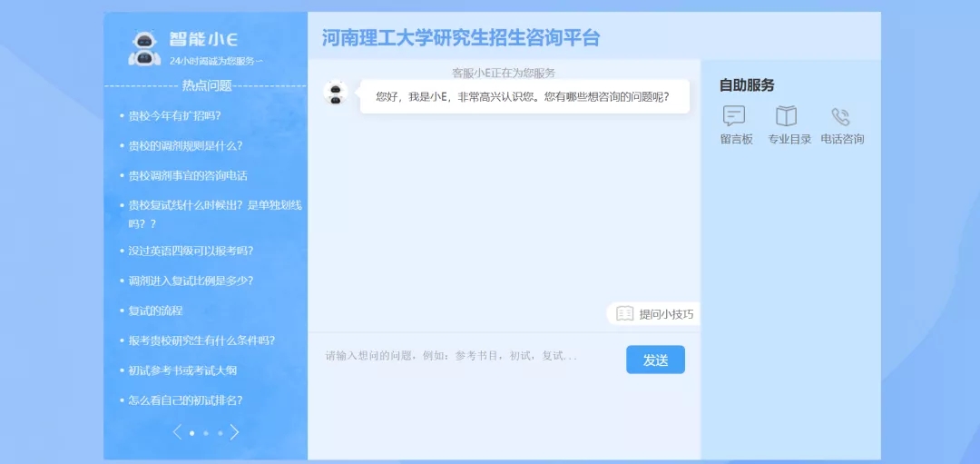Select the 复试的流程 hot question
This screenshot has height=464, width=980.
point(155,311)
